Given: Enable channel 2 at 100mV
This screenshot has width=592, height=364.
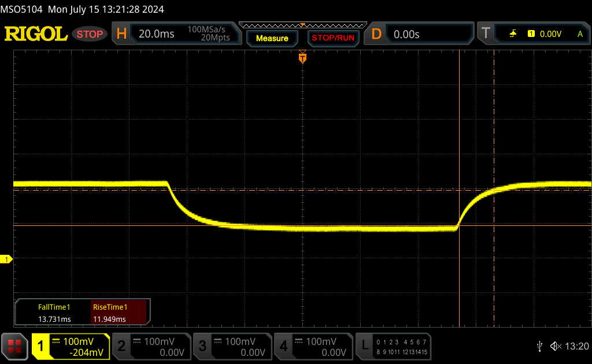Looking at the screenshot, I should (x=151, y=346).
